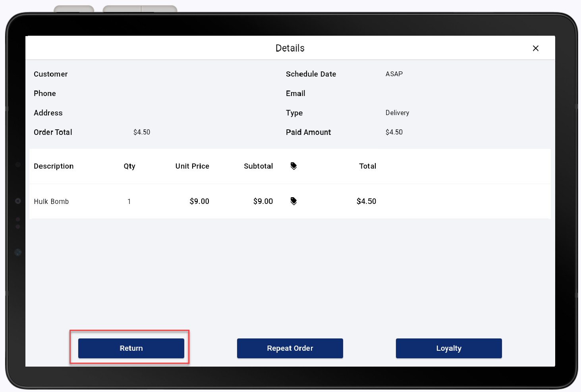The width and height of the screenshot is (581, 392).
Task: Click the ASAP schedule date value
Action: click(394, 74)
